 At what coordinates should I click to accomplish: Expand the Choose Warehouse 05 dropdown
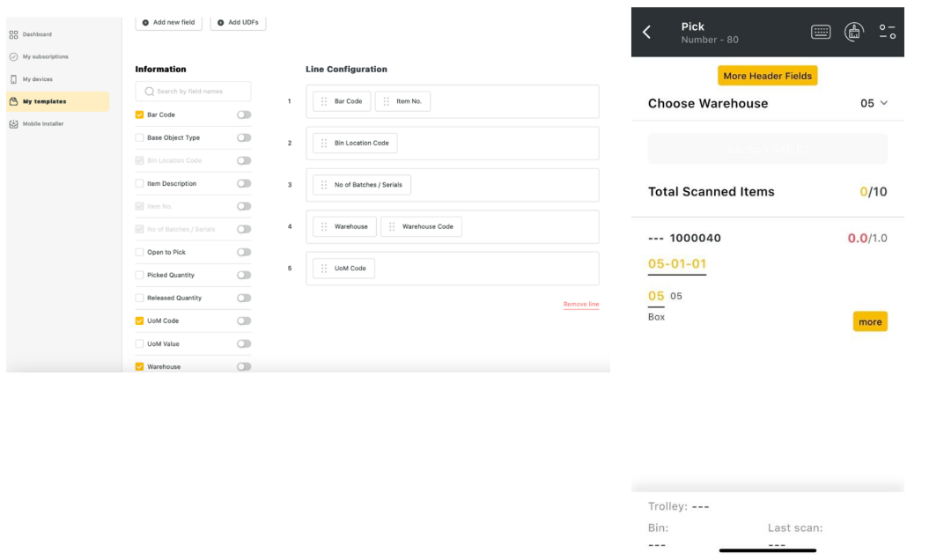pyautogui.click(x=874, y=103)
